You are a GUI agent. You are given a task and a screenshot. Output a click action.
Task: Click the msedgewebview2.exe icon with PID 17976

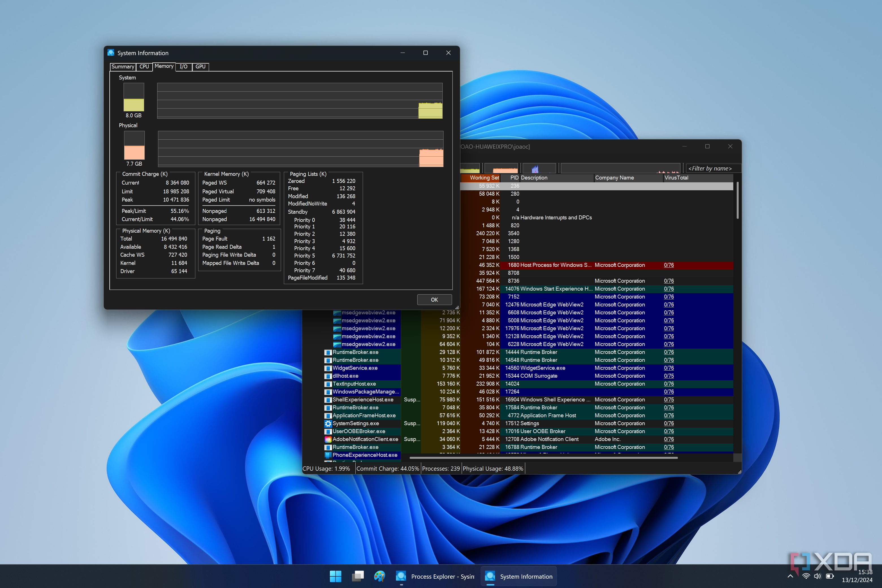tap(337, 328)
